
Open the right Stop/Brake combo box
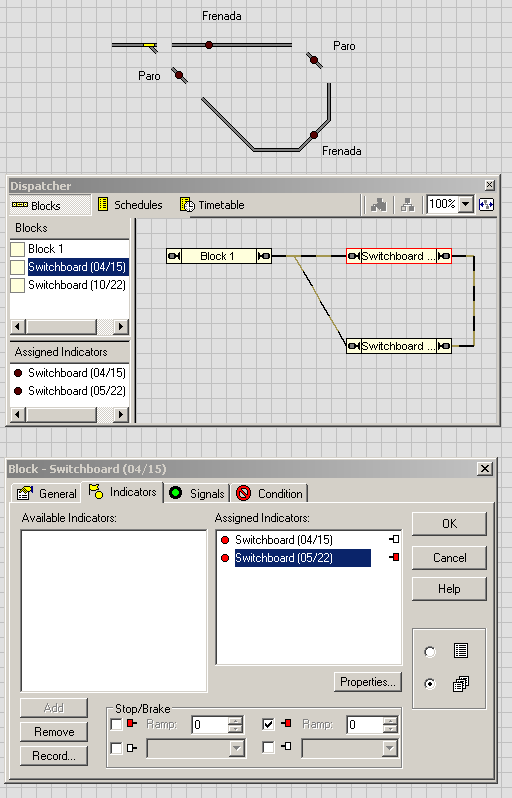pos(350,748)
